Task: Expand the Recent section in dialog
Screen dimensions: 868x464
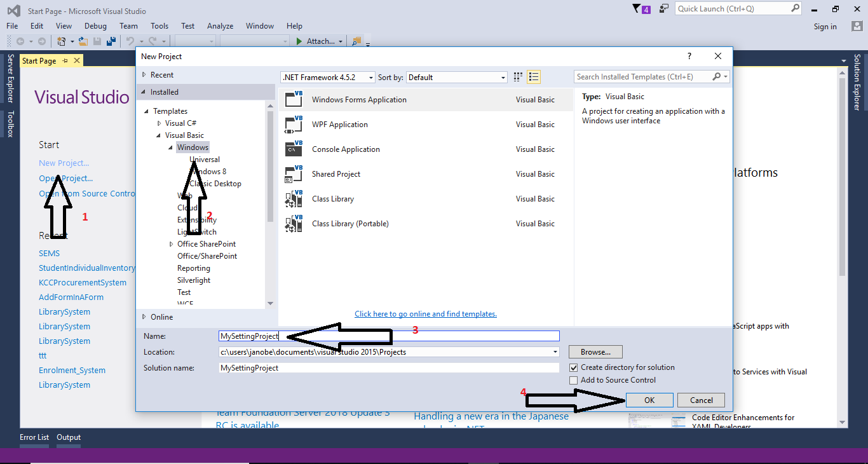Action: (x=144, y=75)
